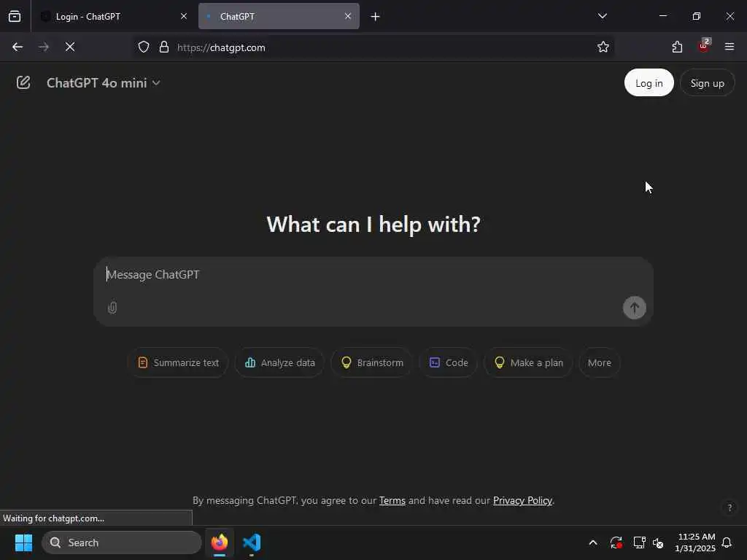The image size is (747, 560).
Task: Open the extensions puzzle icon
Action: click(x=677, y=47)
